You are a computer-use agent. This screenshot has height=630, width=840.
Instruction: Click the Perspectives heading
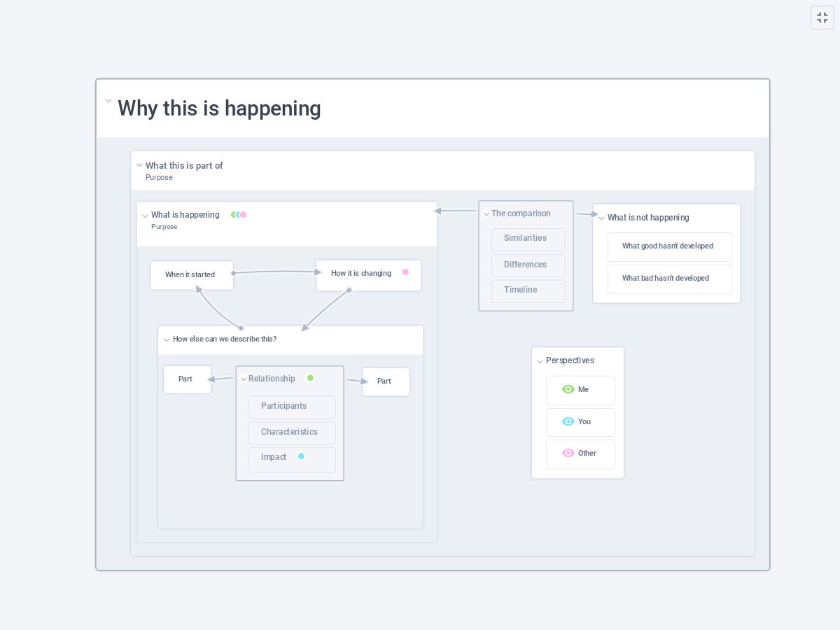pyautogui.click(x=570, y=360)
